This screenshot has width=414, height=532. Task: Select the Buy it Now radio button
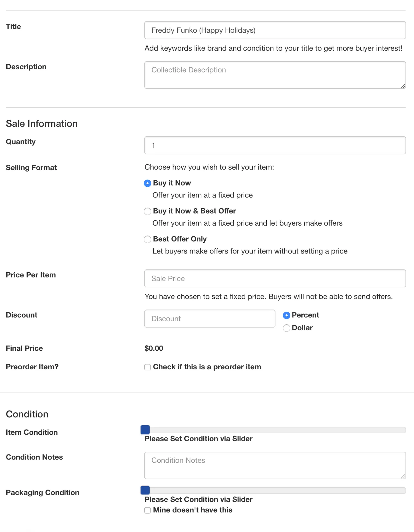(147, 183)
